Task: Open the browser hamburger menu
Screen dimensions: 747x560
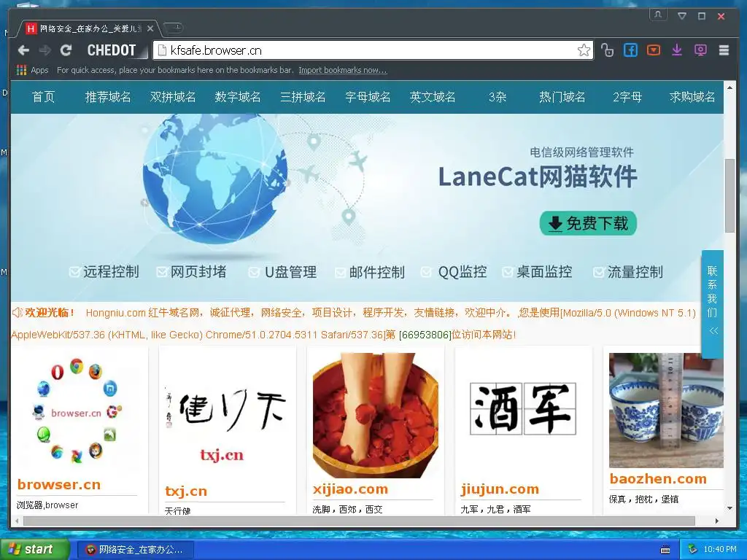Action: point(724,50)
